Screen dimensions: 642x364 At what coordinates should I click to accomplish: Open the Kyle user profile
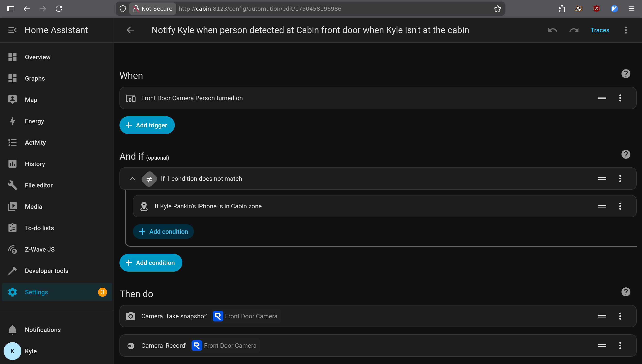(x=31, y=351)
